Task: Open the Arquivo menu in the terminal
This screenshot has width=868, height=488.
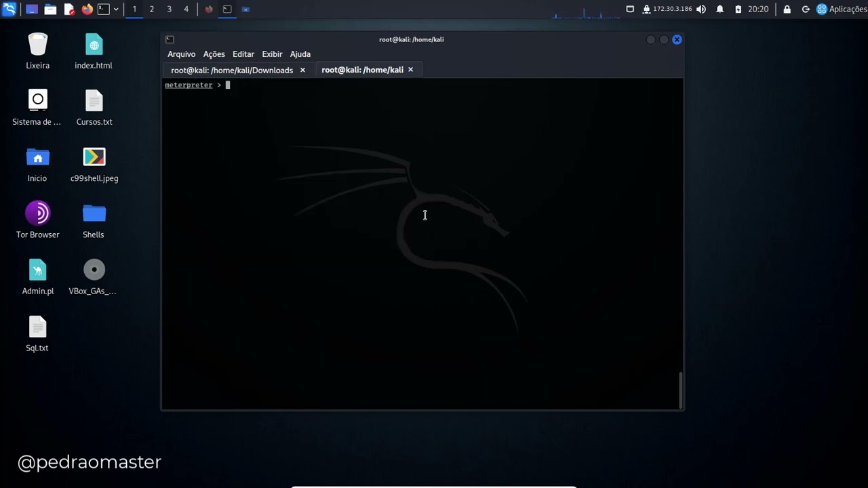Action: [181, 54]
